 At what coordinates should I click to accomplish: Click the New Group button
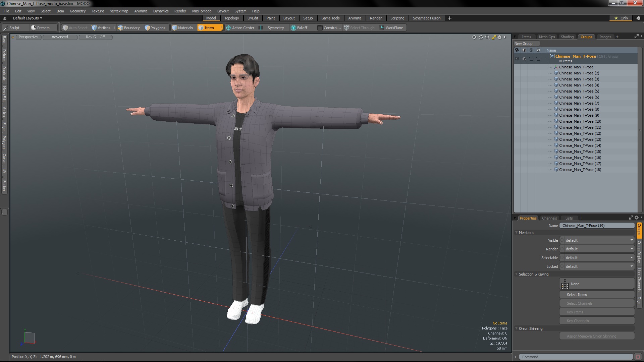pyautogui.click(x=526, y=44)
